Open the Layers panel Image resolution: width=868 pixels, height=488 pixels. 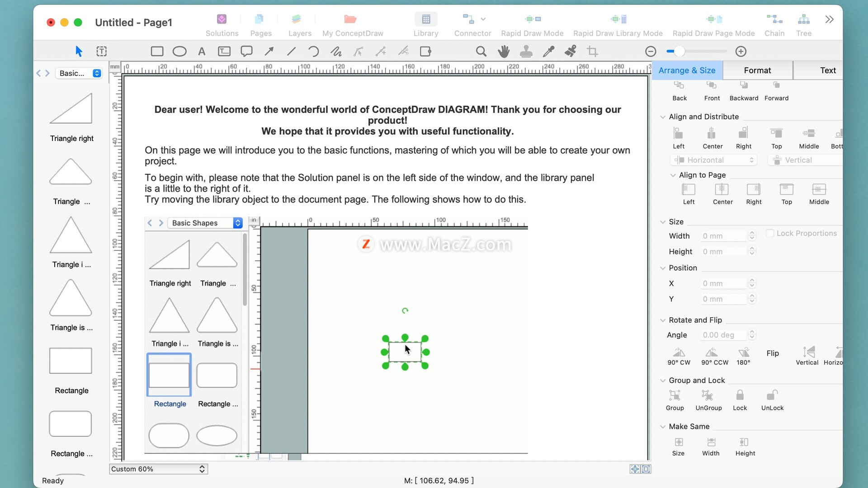[300, 25]
